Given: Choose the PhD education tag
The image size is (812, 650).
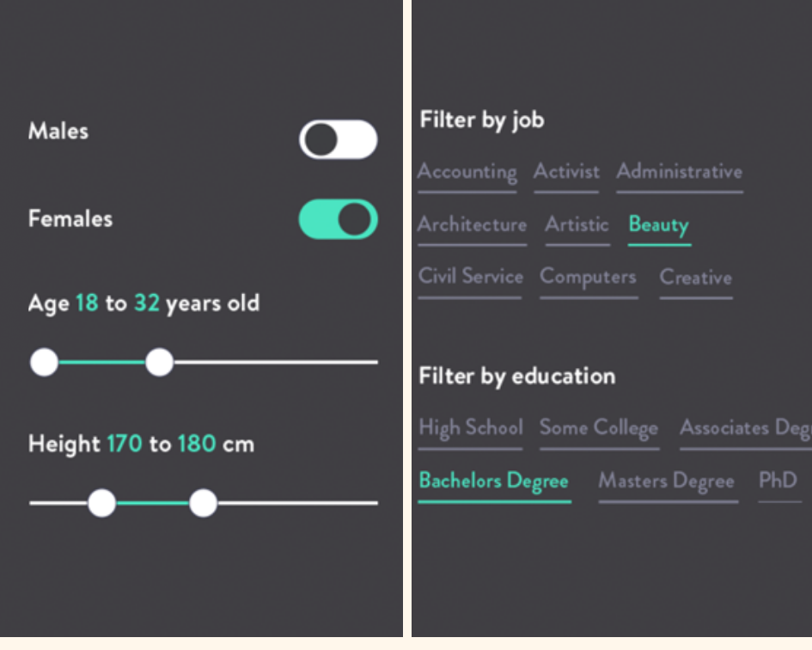Looking at the screenshot, I should coord(778,481).
